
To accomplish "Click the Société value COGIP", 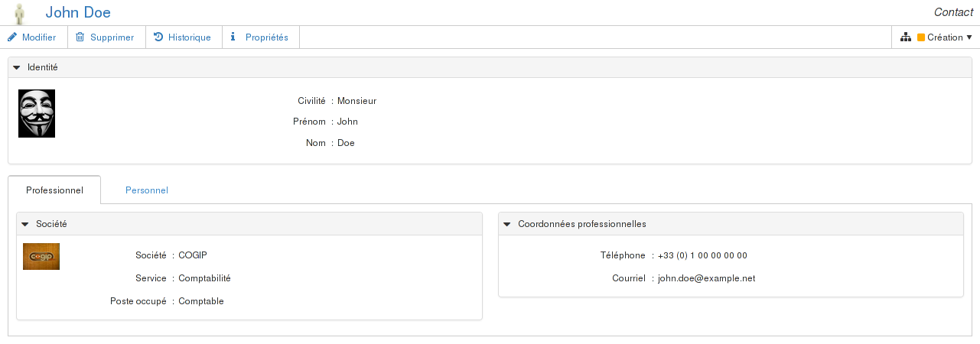I will 193,255.
